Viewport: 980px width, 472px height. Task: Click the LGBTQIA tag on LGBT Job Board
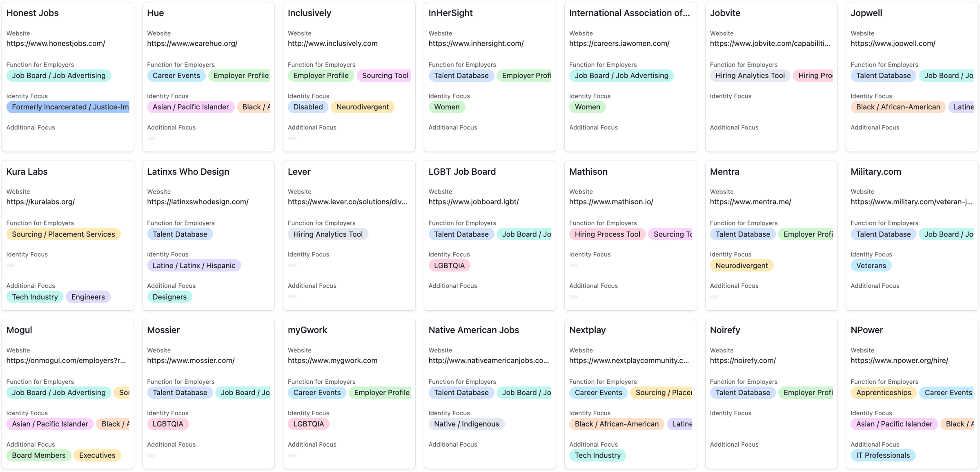click(449, 265)
